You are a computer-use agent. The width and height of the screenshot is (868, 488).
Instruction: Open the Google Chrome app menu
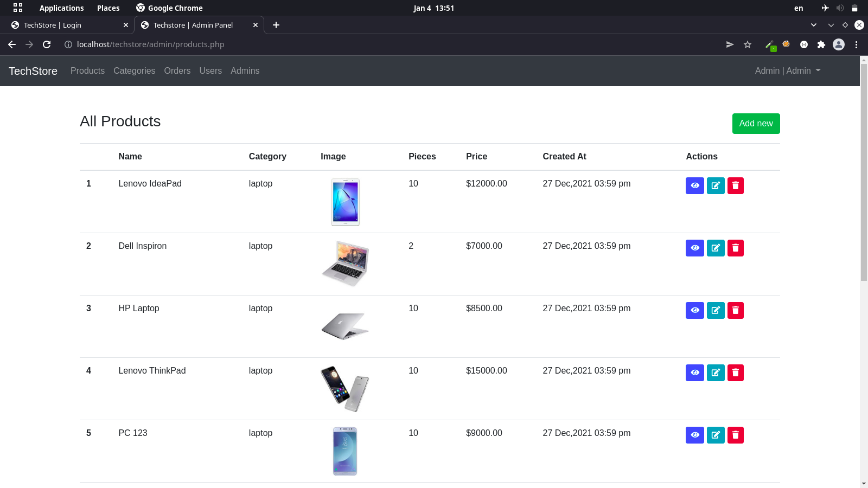[x=169, y=8]
